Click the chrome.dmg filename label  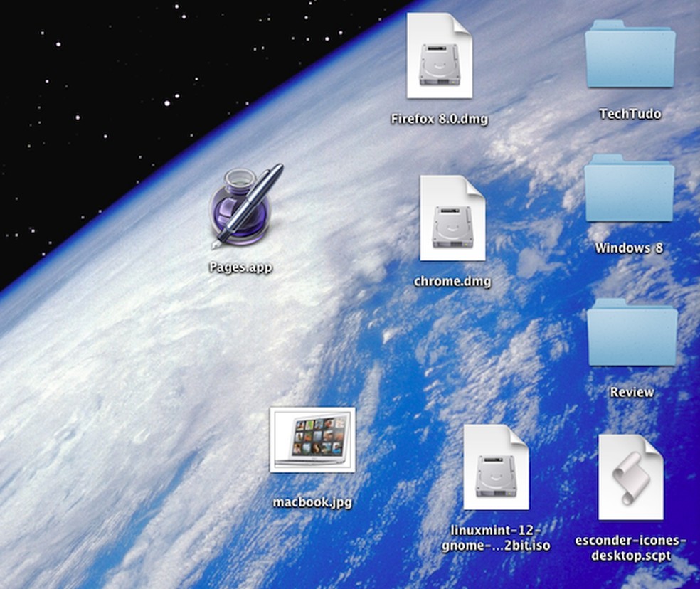[x=452, y=281]
